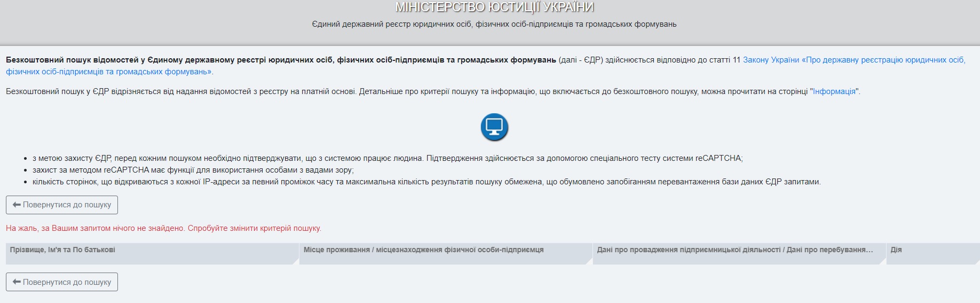The image size is (980, 303).
Task: Click the blue monitor icon
Action: pos(494,127)
